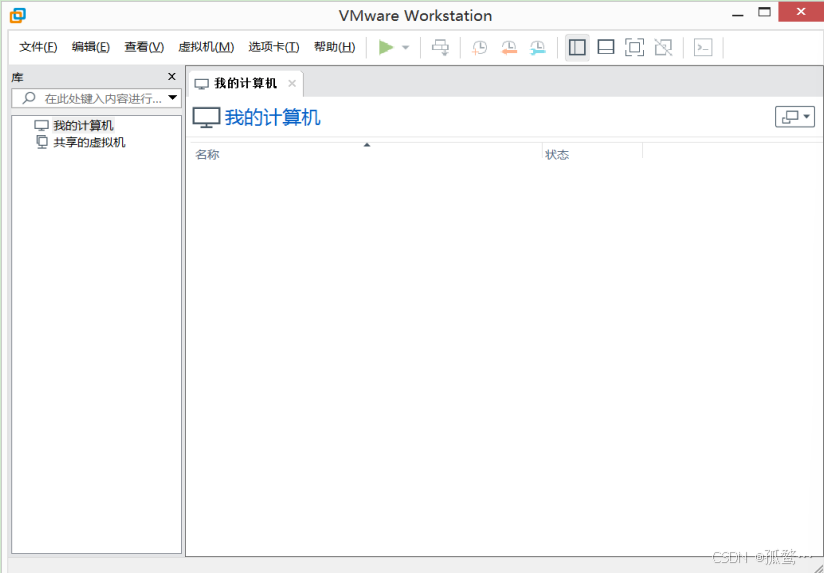Maximize the VMware Workstation window

[764, 13]
